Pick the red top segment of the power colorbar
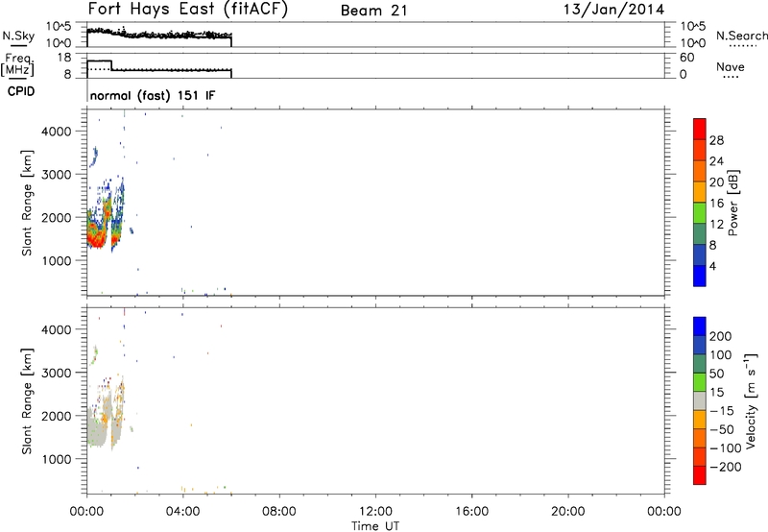This screenshot has height=532, width=768. point(700,130)
